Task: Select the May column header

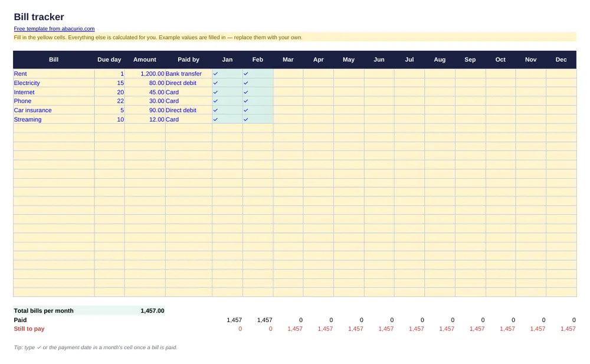Action: tap(349, 60)
